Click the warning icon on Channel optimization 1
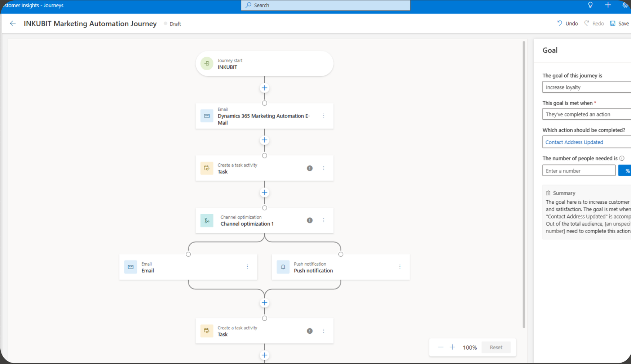Viewport: 631px width, 364px height. [310, 221]
